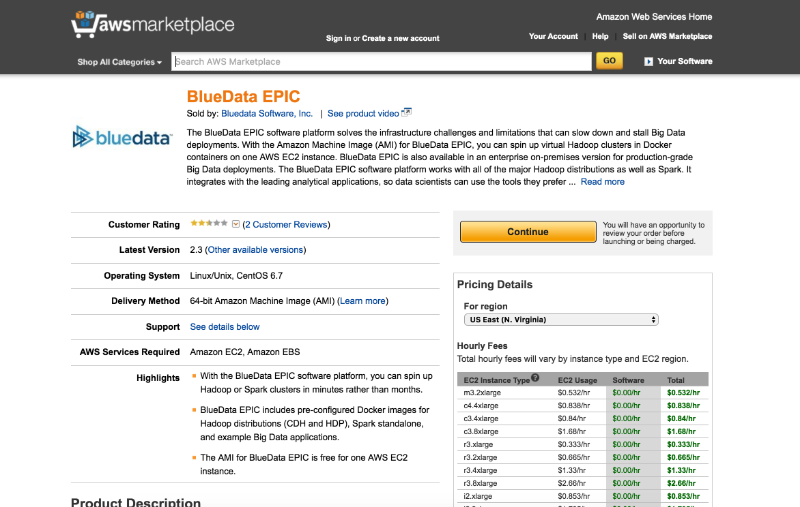Open the region selector US East (N. Virginia)
The image size is (800, 507).
tap(561, 320)
